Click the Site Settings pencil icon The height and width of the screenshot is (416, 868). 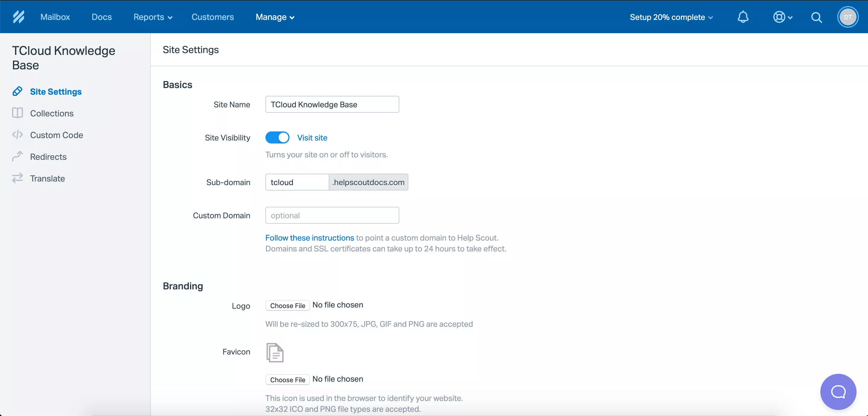(17, 91)
